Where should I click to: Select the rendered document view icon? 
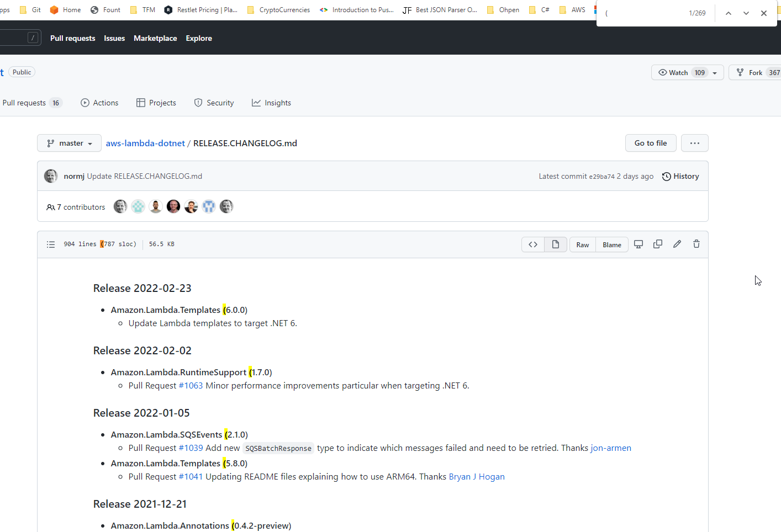click(556, 243)
